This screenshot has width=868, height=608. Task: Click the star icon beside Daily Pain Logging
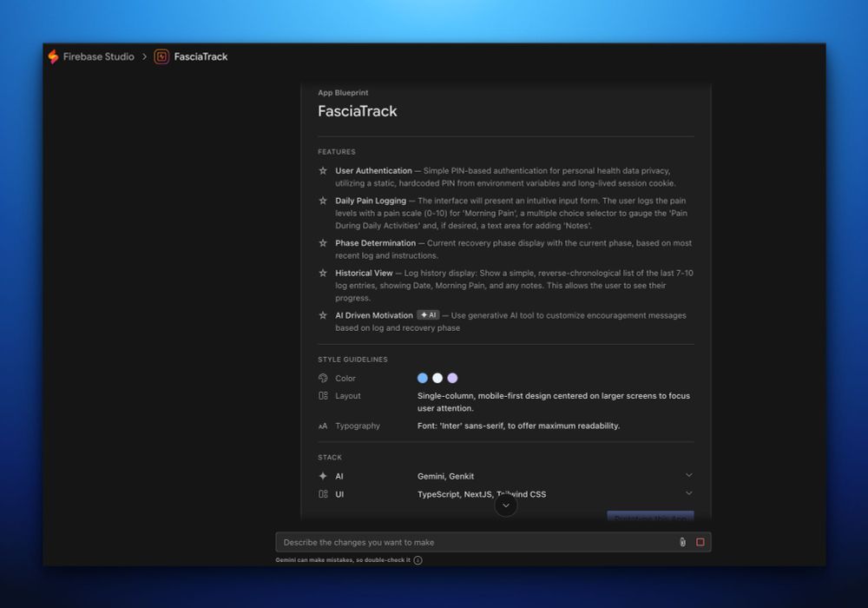pos(323,201)
